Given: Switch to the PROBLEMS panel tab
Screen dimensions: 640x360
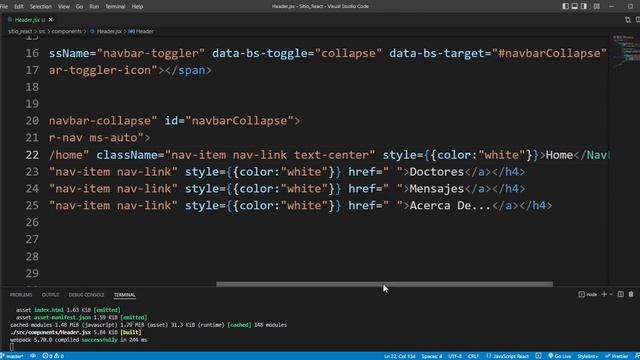Looking at the screenshot, I should coord(21,295).
